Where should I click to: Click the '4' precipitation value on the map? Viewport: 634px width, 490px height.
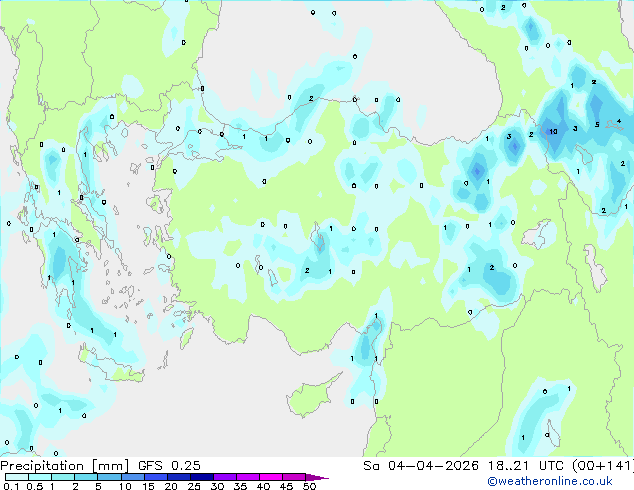(x=619, y=121)
